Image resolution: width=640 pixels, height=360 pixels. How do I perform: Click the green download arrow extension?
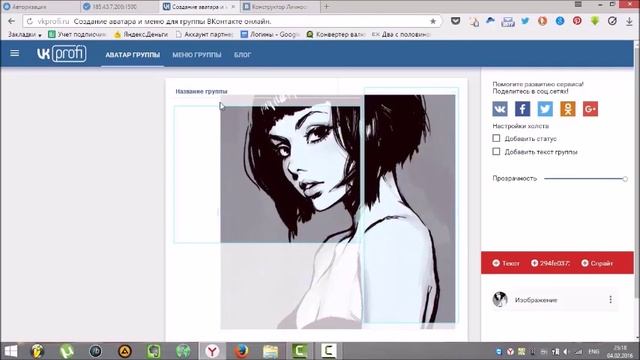pyautogui.click(x=595, y=21)
